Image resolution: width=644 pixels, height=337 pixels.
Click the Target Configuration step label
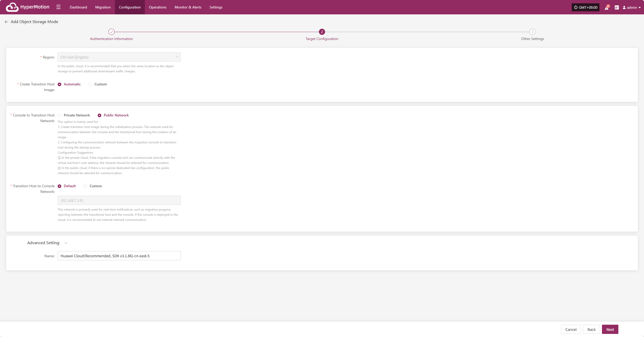(x=322, y=39)
